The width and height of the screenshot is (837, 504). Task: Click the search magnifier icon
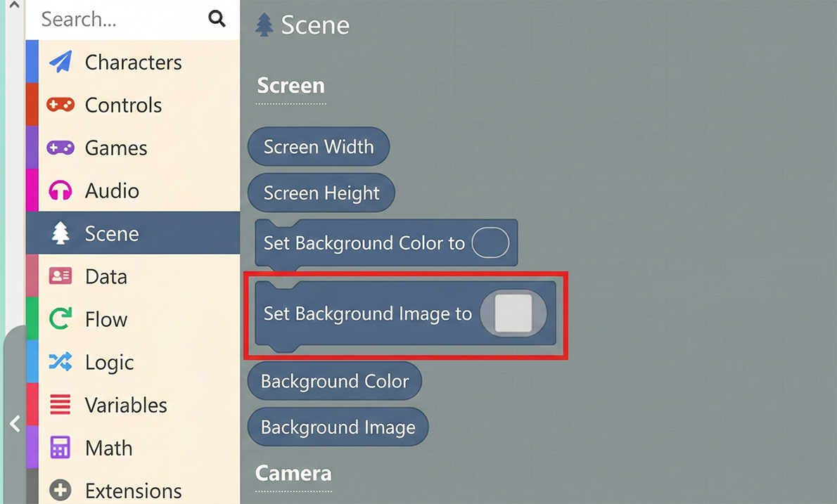pyautogui.click(x=217, y=19)
